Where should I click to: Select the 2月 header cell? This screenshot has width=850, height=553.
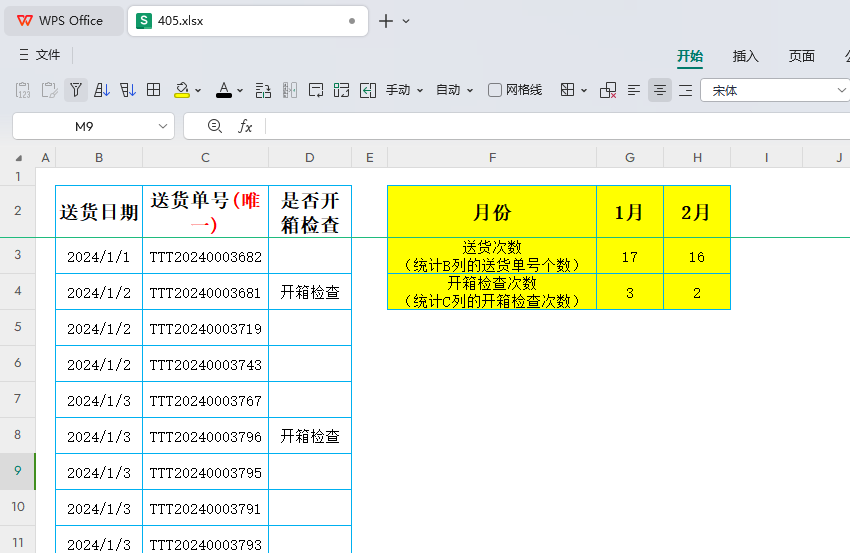pos(697,211)
